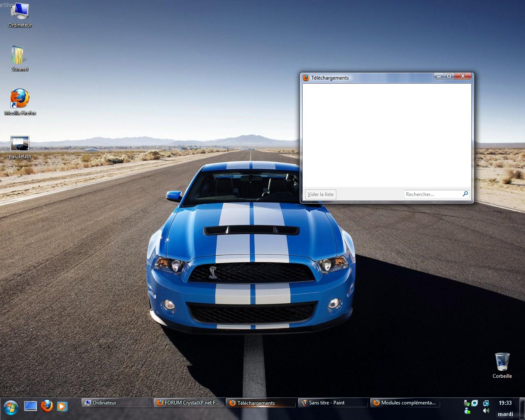Screen dimensions: 525x420
Task: Select the Corbeille recycle bin
Action: 502,365
